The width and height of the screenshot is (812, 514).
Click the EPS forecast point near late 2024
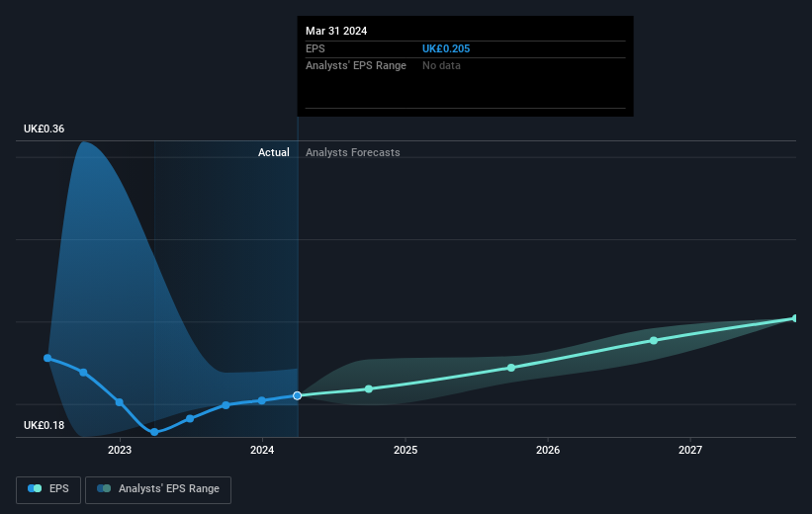click(x=369, y=388)
